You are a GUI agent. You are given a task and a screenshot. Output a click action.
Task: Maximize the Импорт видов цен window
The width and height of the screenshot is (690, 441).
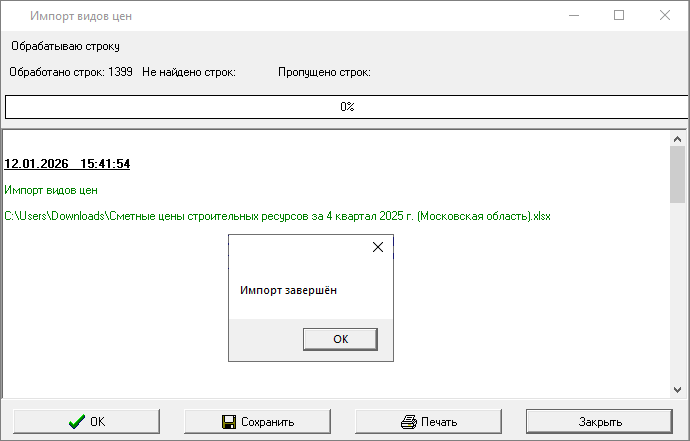[x=619, y=15]
